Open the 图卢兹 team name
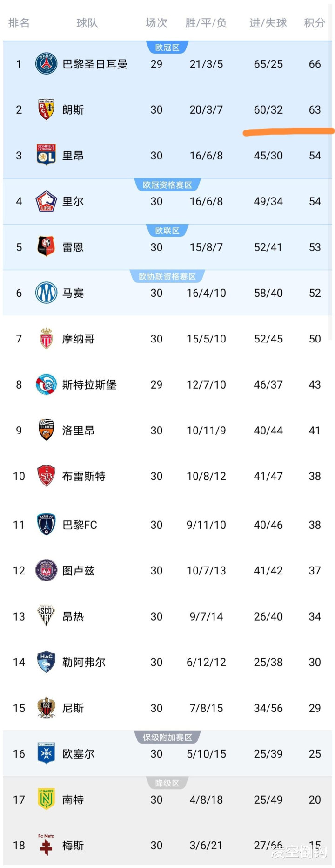 78,571
